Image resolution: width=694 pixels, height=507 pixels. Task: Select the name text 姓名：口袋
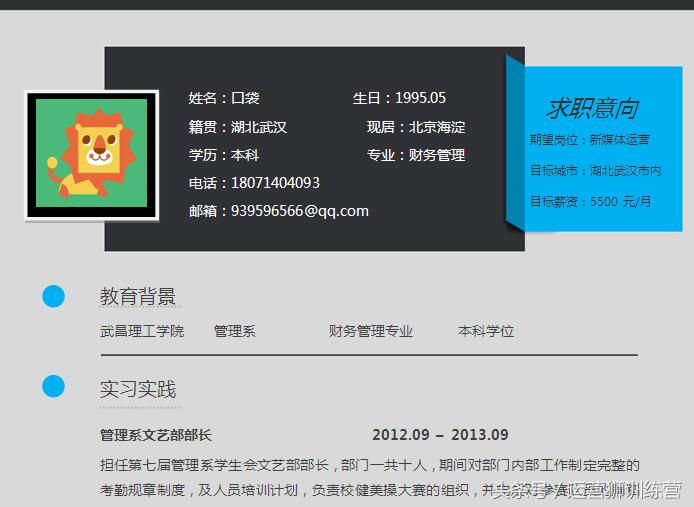click(224, 98)
